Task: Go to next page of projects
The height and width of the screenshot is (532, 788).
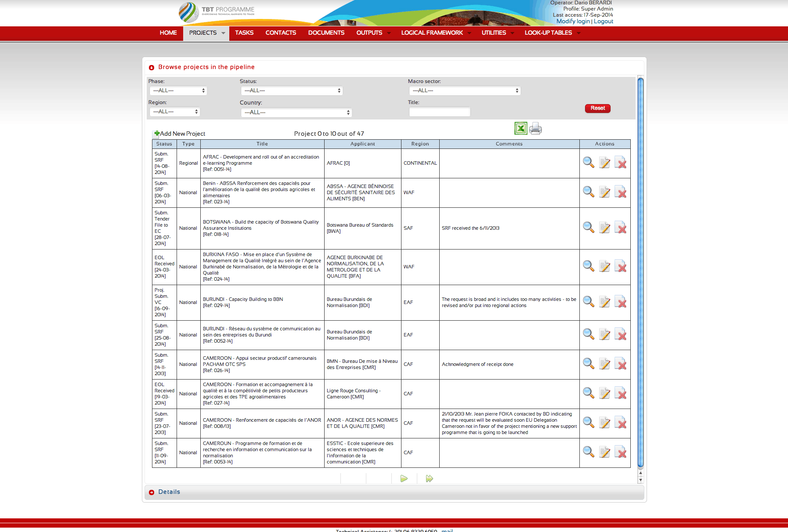Action: point(404,478)
